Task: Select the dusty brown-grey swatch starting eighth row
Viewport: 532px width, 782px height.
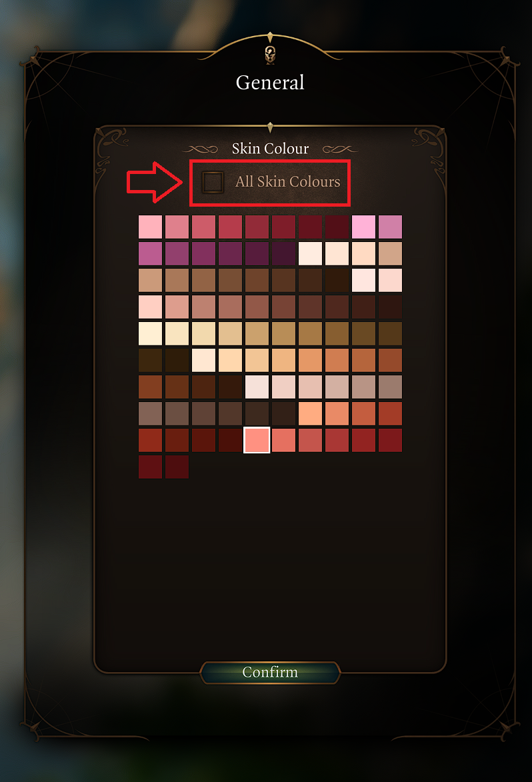Action: [x=150, y=413]
